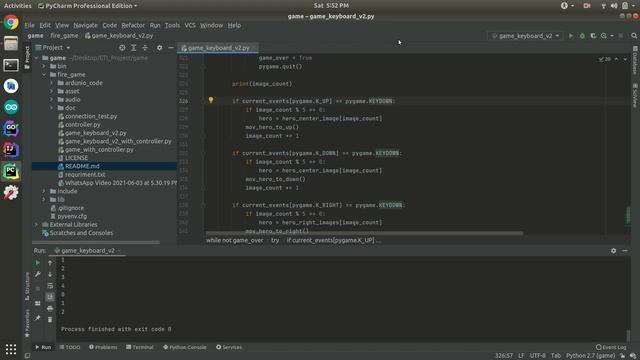Viewport: 640px width, 360px height.
Task: Click Expand All icon in Project panel
Action: point(133,48)
